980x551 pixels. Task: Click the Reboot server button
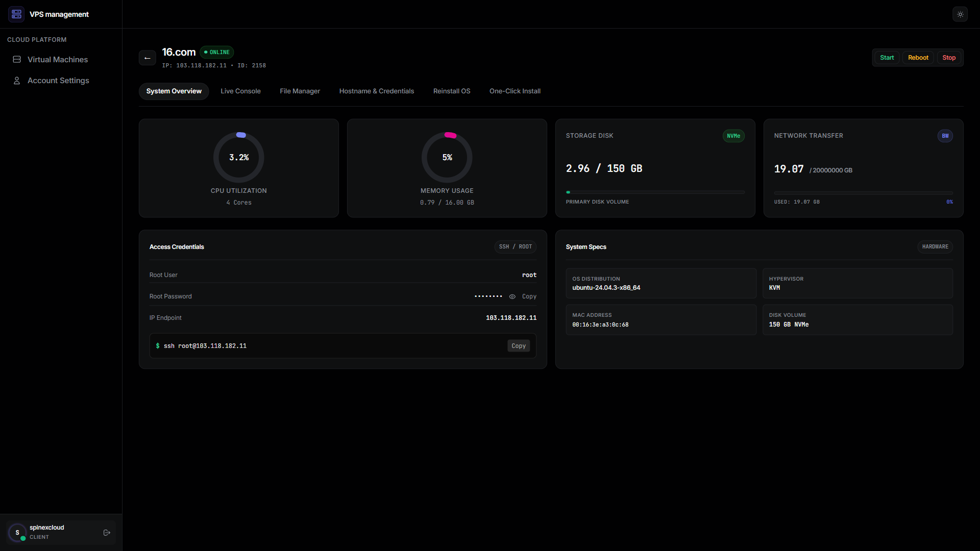(918, 58)
